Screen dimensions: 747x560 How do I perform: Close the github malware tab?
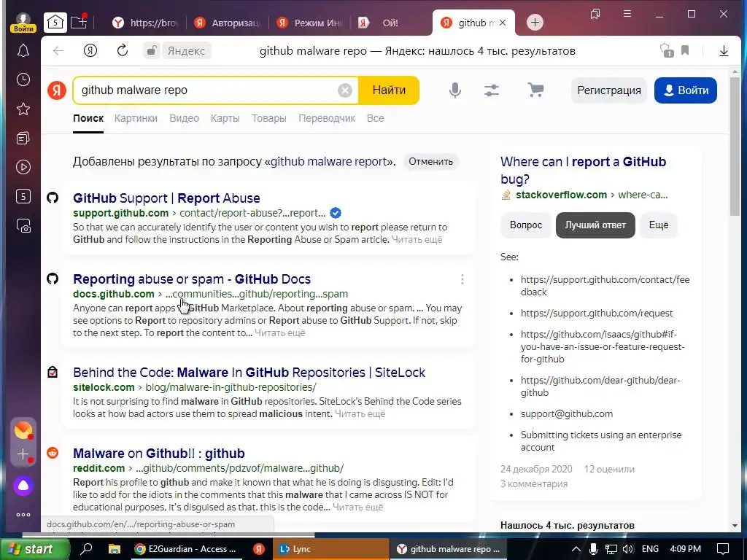coord(503,23)
